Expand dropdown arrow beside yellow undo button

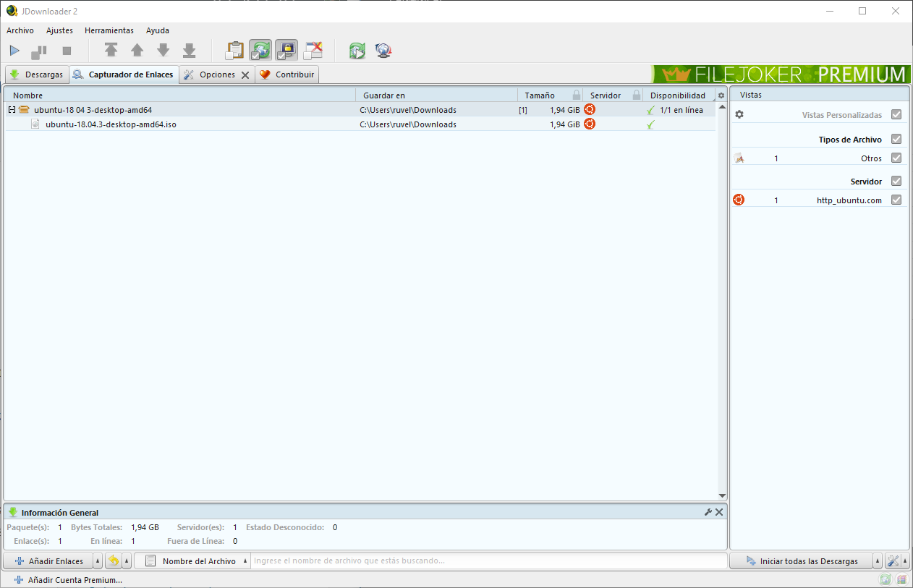point(127,561)
